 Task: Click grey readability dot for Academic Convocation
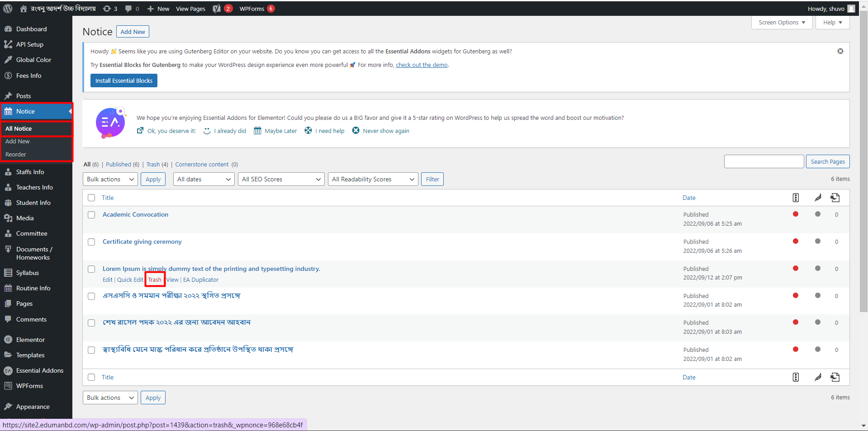(818, 214)
